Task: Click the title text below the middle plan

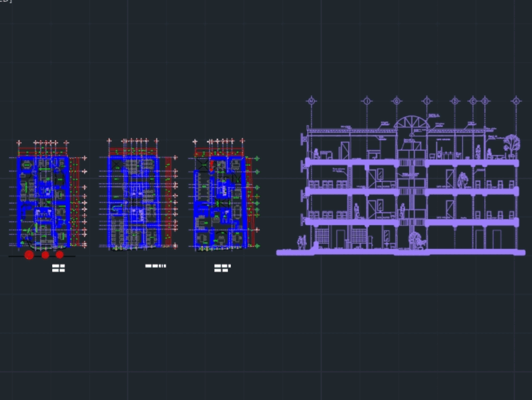Action: coord(154,265)
